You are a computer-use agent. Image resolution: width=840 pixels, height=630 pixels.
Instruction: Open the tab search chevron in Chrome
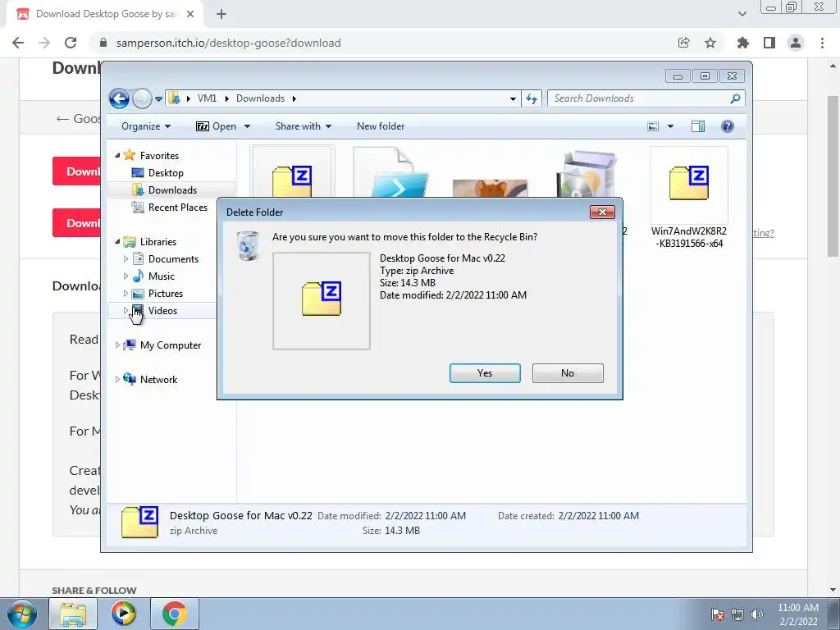pos(742,14)
